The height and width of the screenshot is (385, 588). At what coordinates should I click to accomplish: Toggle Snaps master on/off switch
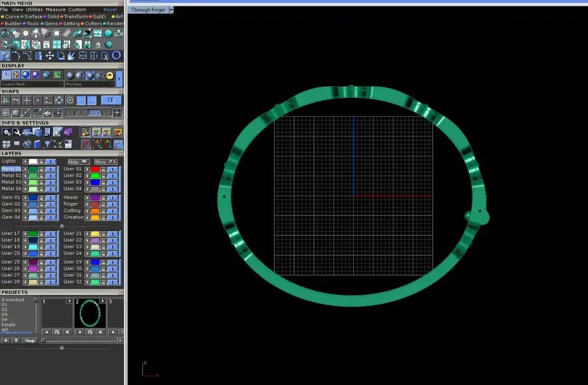click(x=111, y=100)
